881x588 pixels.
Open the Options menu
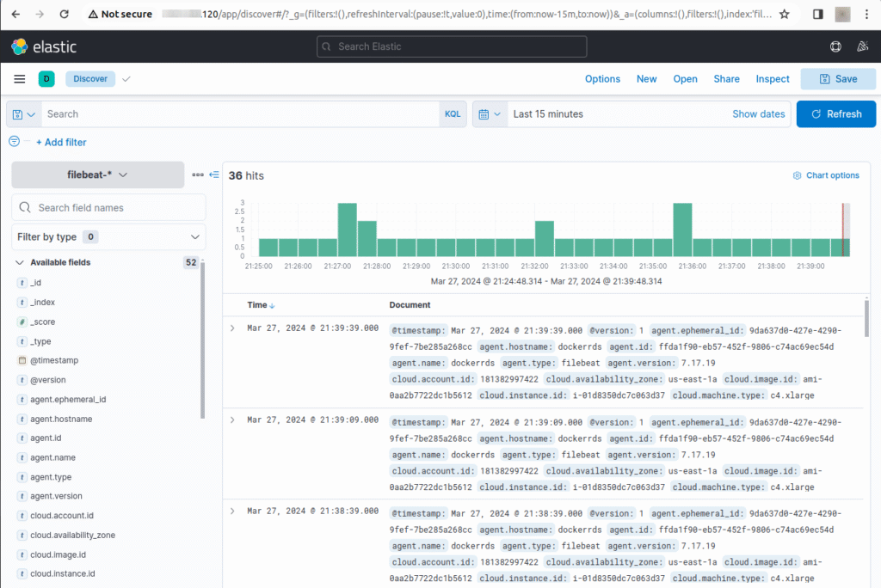[602, 79]
